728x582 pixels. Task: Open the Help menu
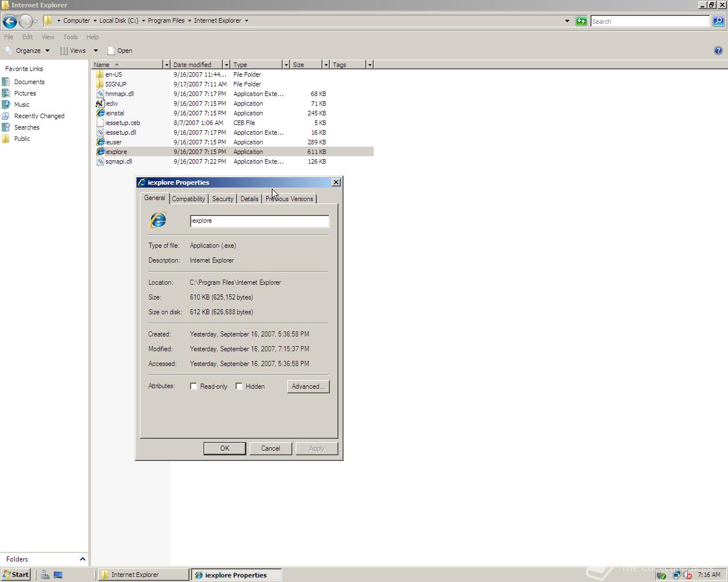(92, 37)
